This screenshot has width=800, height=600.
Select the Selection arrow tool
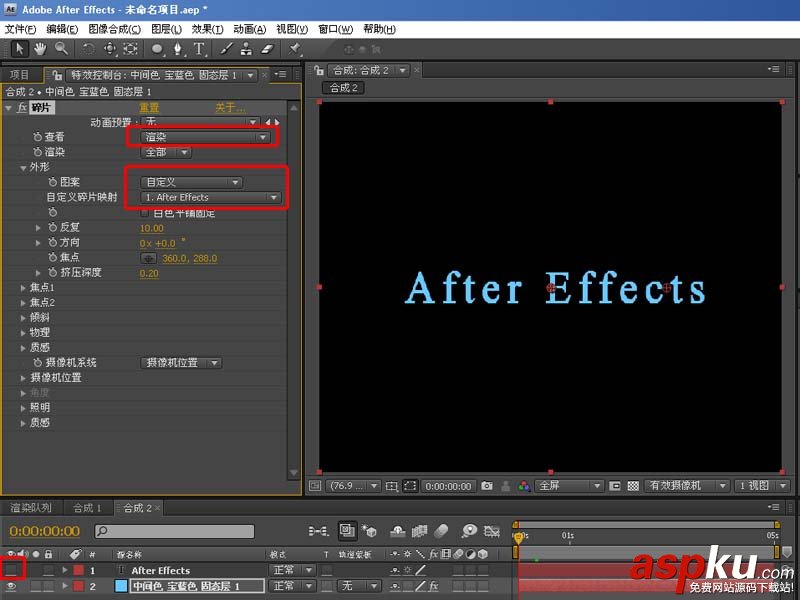pos(19,49)
